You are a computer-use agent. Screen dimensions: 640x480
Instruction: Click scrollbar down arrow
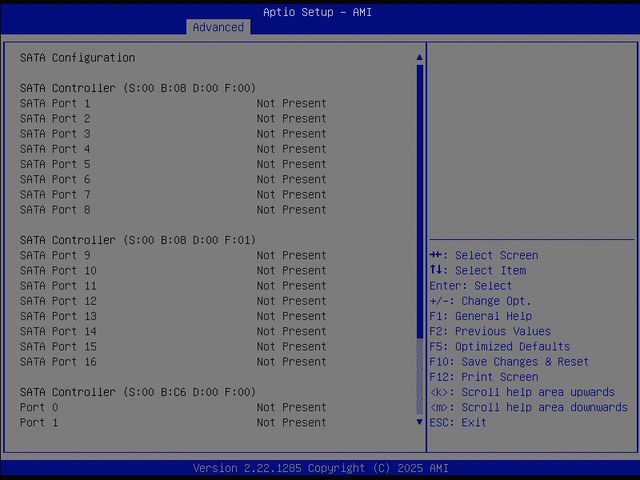419,422
